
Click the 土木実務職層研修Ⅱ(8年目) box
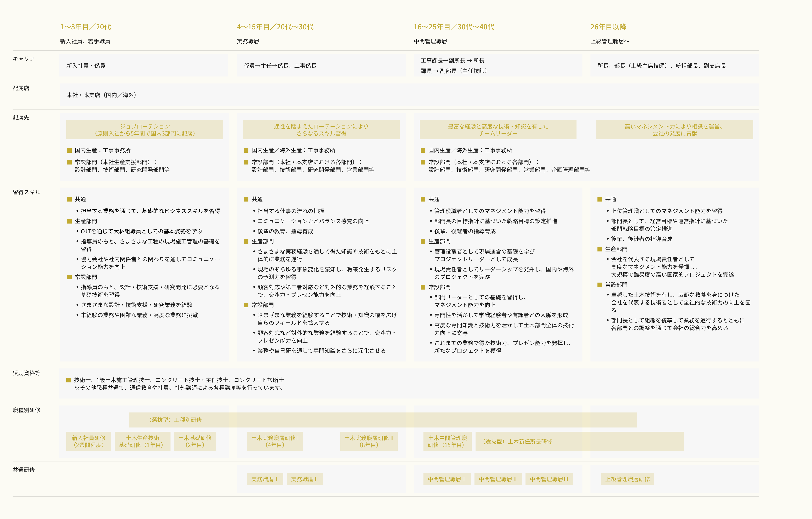click(369, 441)
